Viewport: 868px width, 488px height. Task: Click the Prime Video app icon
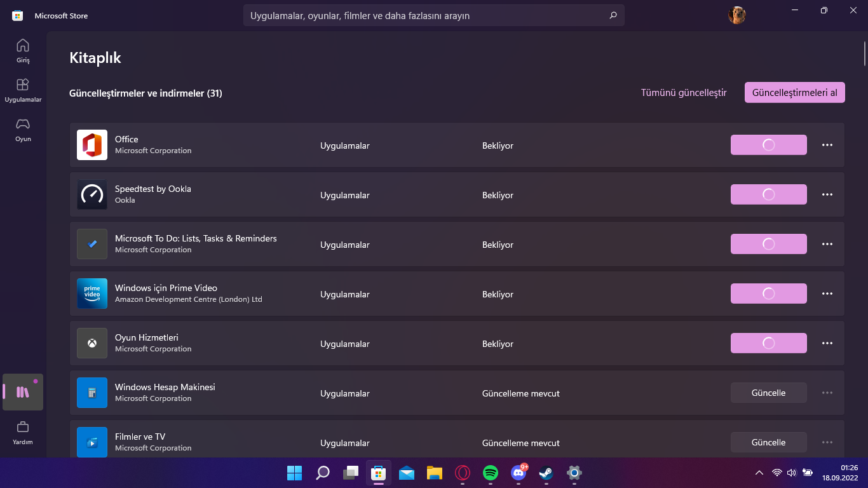coord(92,294)
